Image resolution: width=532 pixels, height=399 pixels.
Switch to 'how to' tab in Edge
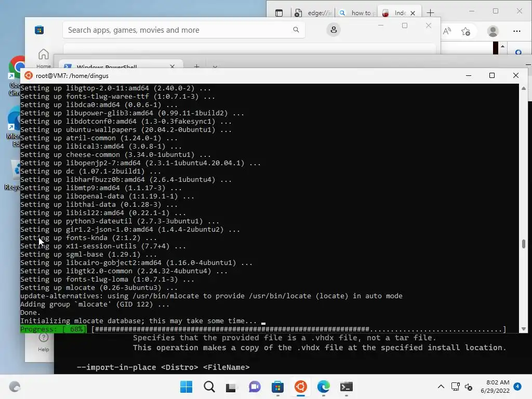click(357, 13)
